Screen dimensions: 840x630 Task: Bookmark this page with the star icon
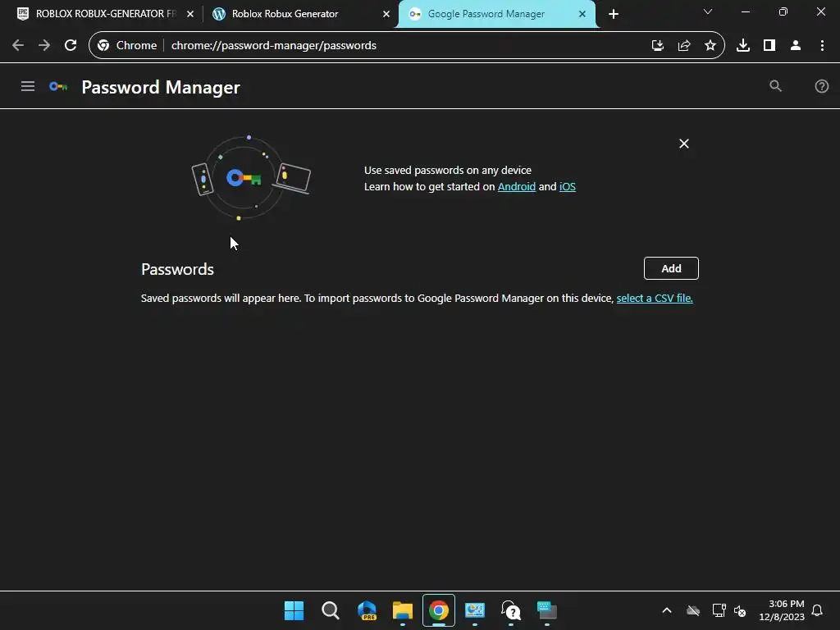coord(710,46)
